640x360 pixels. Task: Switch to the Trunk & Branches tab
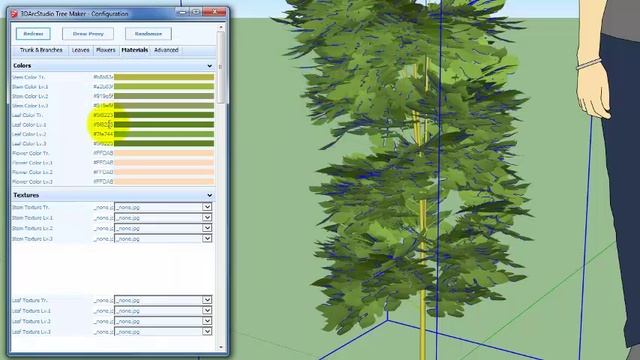pyautogui.click(x=41, y=50)
